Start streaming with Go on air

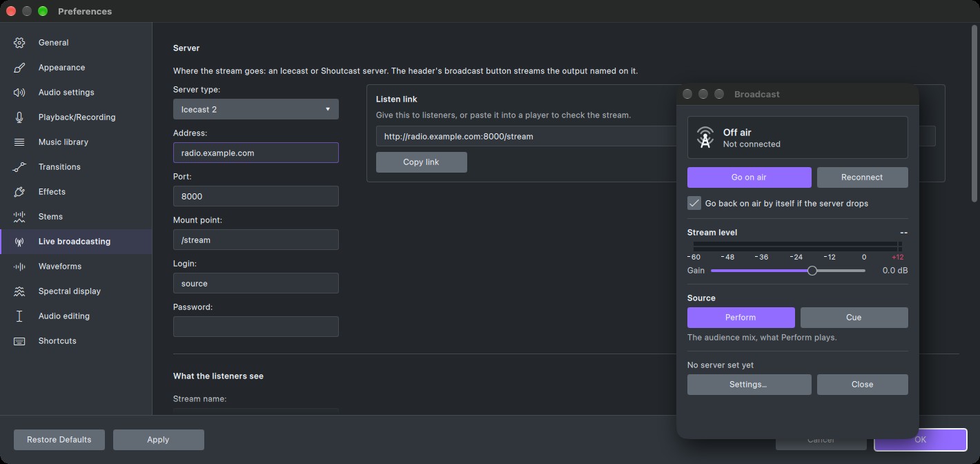749,177
